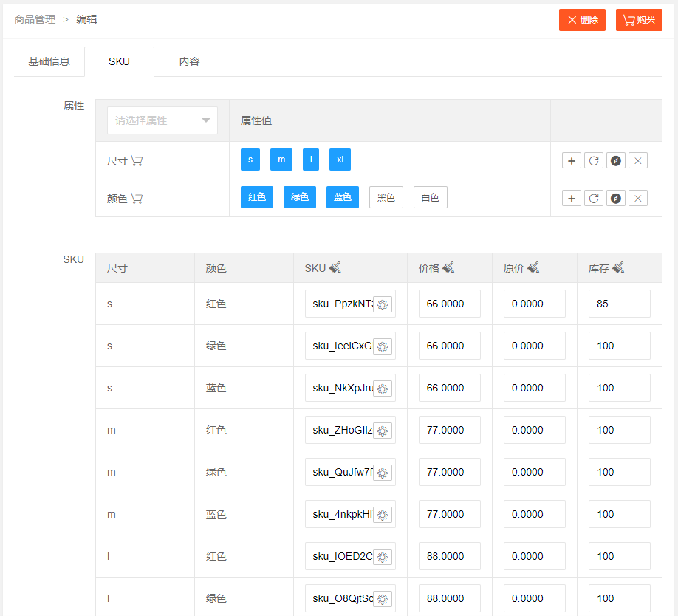Deselect the xl size value
678x616 pixels.
340,160
